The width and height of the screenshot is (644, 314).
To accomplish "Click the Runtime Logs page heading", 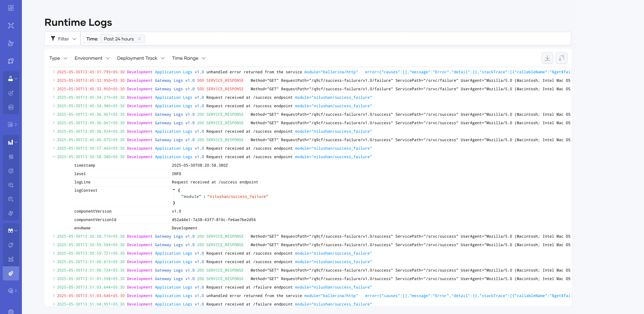I will [x=78, y=22].
